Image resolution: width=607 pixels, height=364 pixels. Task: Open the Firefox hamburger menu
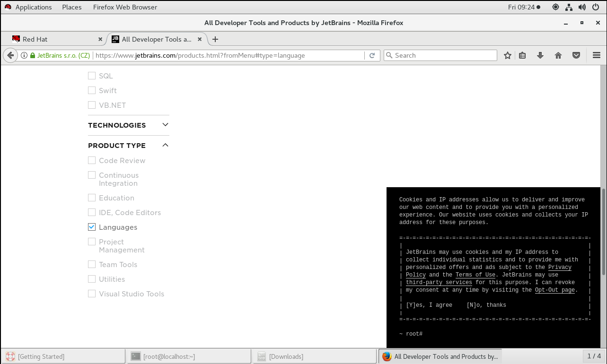click(596, 55)
